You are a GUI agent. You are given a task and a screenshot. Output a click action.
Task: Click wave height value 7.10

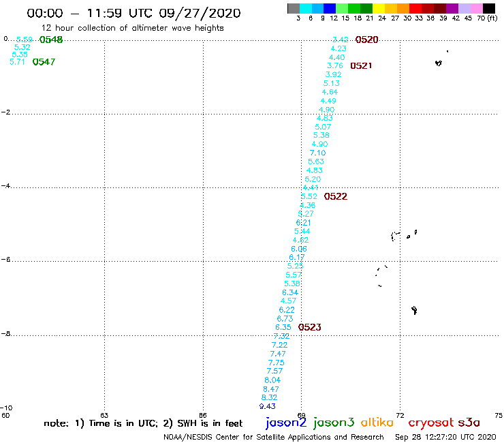click(x=317, y=153)
